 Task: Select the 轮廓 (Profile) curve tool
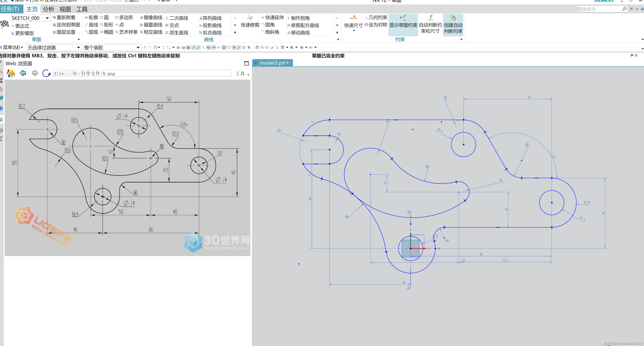[x=91, y=17]
